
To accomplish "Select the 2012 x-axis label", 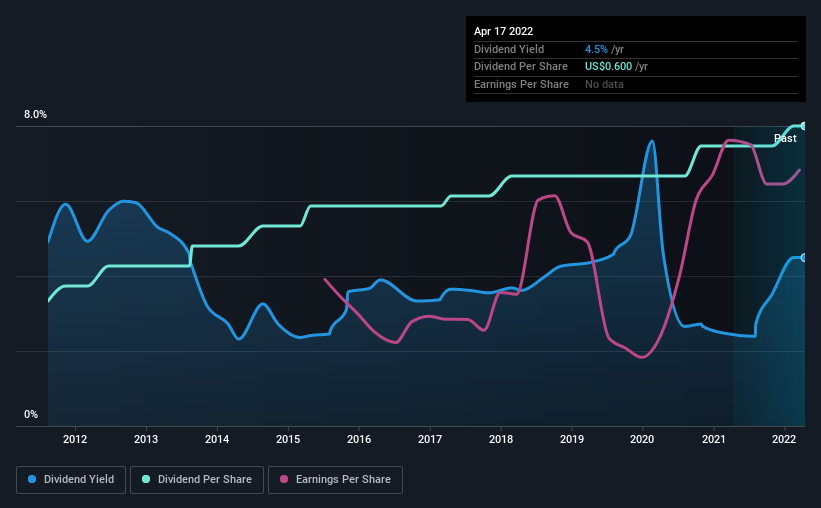I will (75, 439).
